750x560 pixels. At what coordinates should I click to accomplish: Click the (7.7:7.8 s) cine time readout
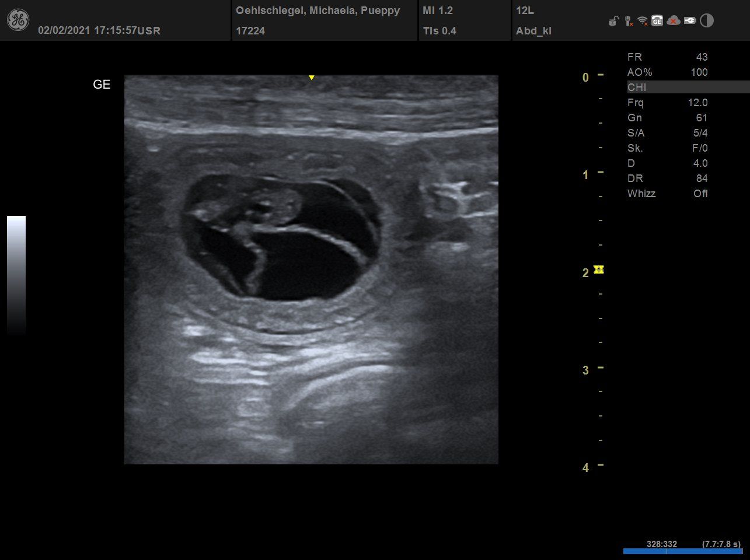(x=721, y=544)
